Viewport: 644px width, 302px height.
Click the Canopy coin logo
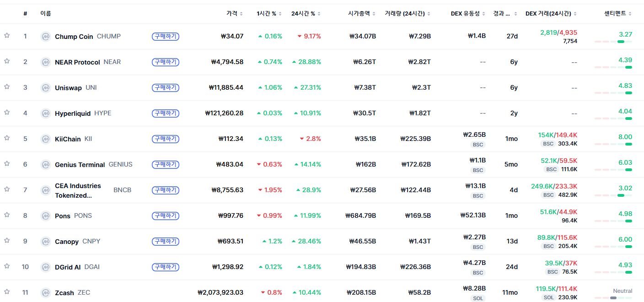pyautogui.click(x=45, y=242)
